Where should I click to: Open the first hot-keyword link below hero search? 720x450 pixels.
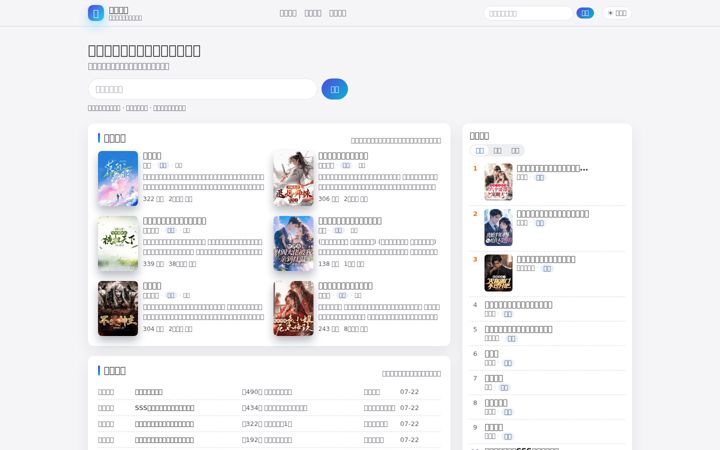pos(104,108)
